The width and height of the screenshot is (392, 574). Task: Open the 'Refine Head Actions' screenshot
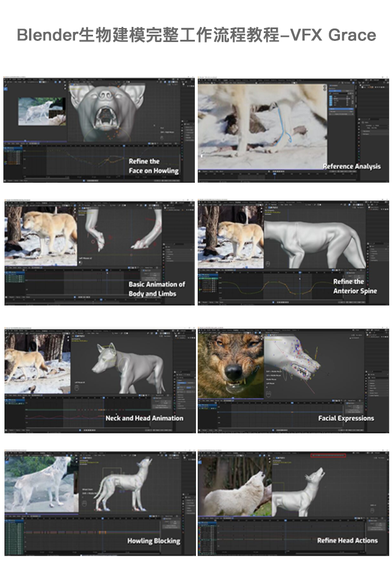(293, 503)
